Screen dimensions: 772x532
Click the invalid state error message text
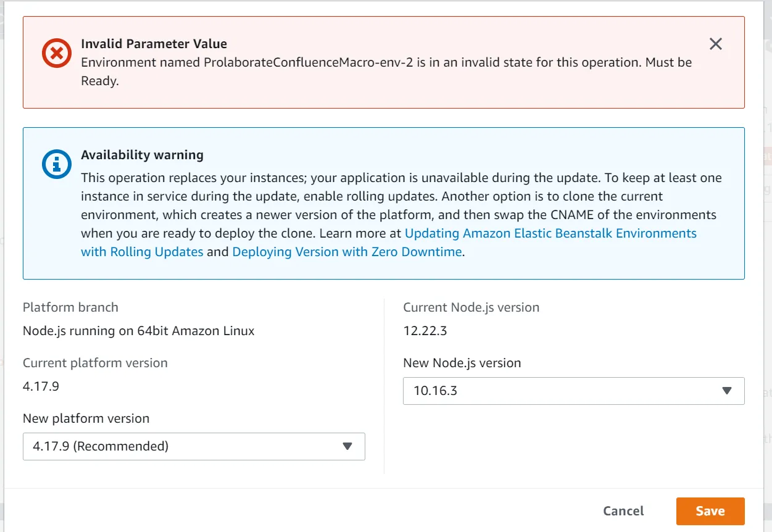(x=386, y=63)
